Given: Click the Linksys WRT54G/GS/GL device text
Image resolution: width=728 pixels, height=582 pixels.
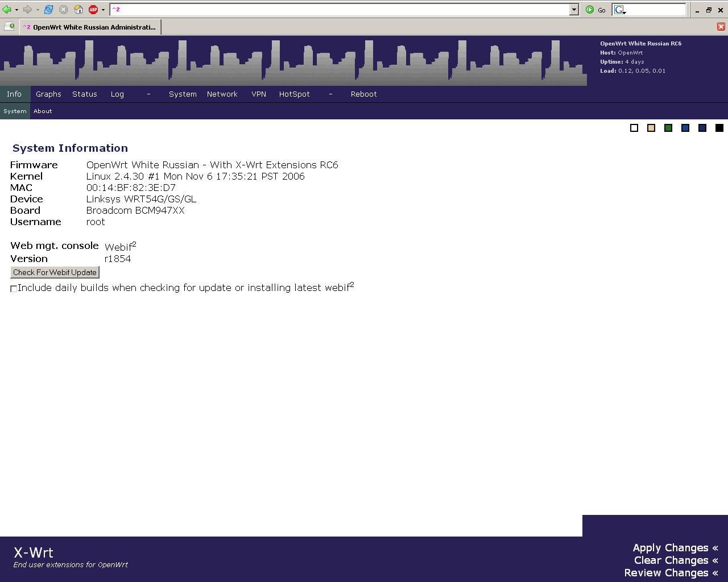Looking at the screenshot, I should click(141, 199).
